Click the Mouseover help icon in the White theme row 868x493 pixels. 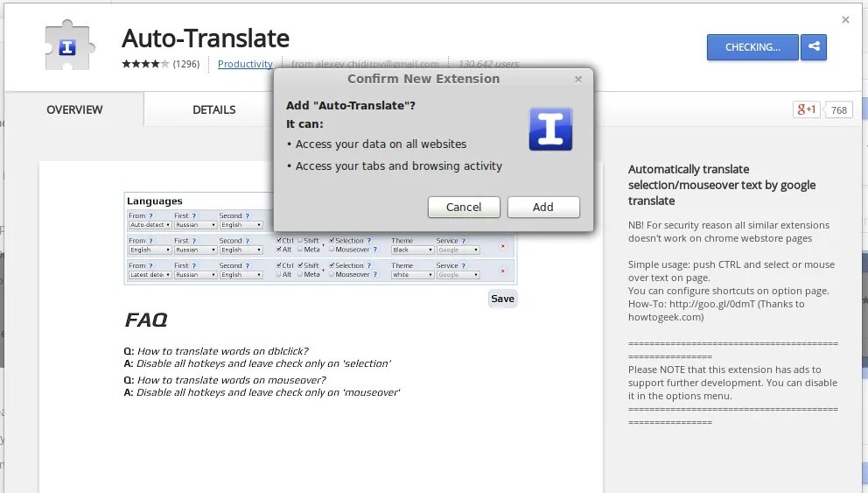374,275
